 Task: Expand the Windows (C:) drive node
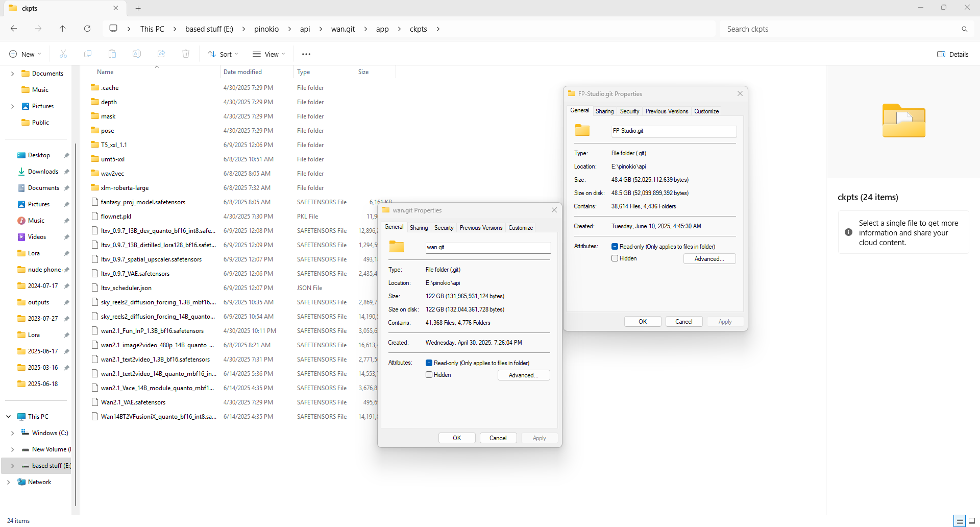[x=12, y=433]
